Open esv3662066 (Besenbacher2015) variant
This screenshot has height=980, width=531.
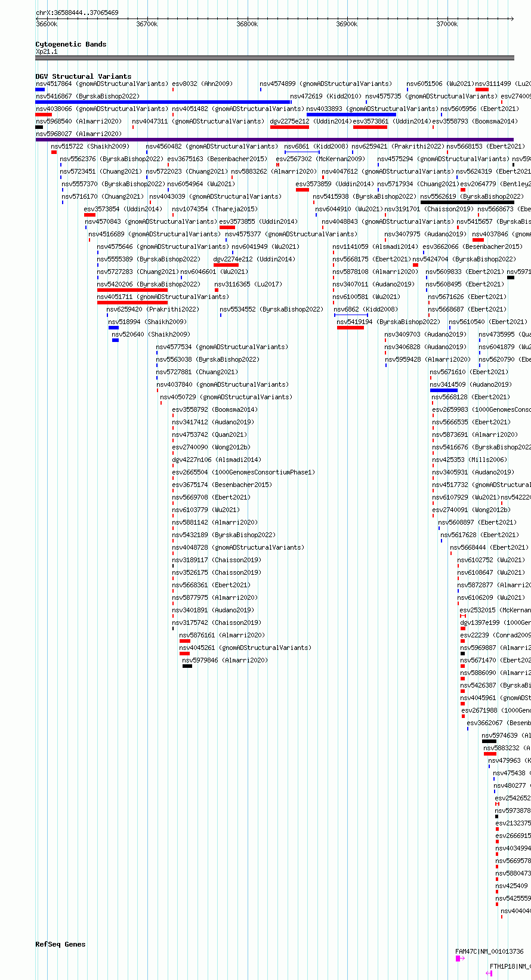pyautogui.click(x=473, y=246)
